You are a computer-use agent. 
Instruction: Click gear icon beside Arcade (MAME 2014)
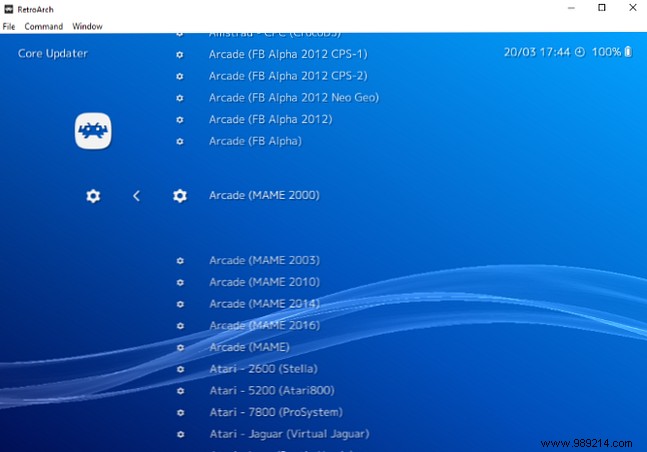[x=180, y=304]
